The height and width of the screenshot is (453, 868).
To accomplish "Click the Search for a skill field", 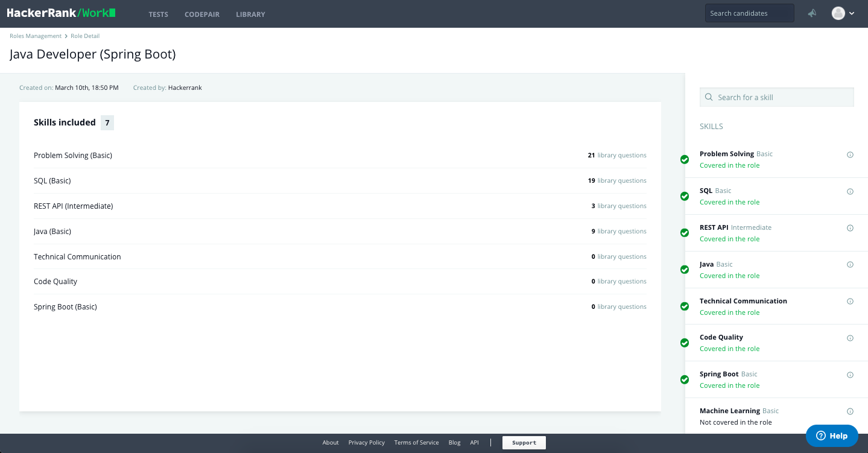I will pyautogui.click(x=777, y=97).
